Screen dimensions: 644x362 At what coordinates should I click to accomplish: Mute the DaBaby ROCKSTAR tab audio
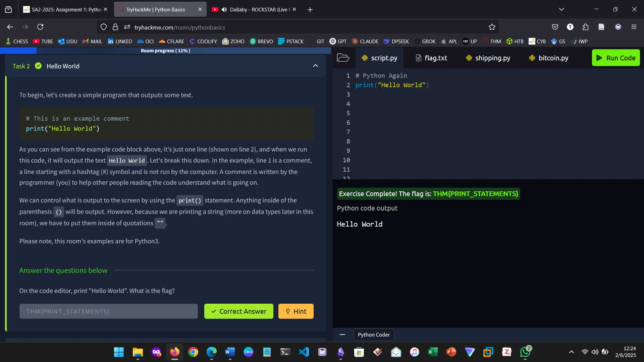[224, 9]
